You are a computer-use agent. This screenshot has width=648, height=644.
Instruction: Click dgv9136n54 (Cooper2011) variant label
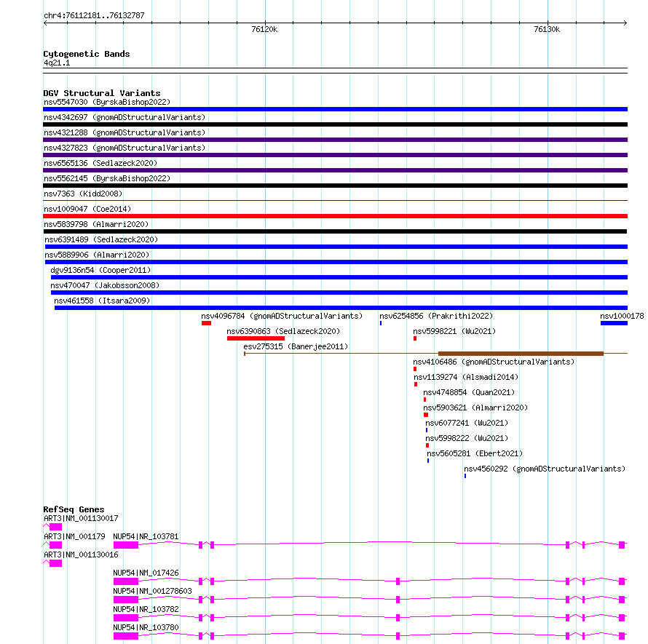pyautogui.click(x=100, y=270)
